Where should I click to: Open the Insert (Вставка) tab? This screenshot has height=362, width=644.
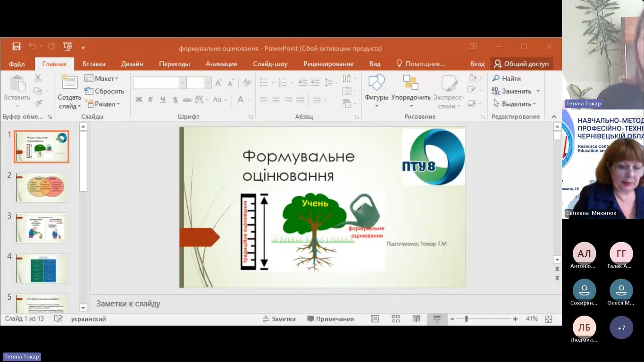tap(93, 64)
